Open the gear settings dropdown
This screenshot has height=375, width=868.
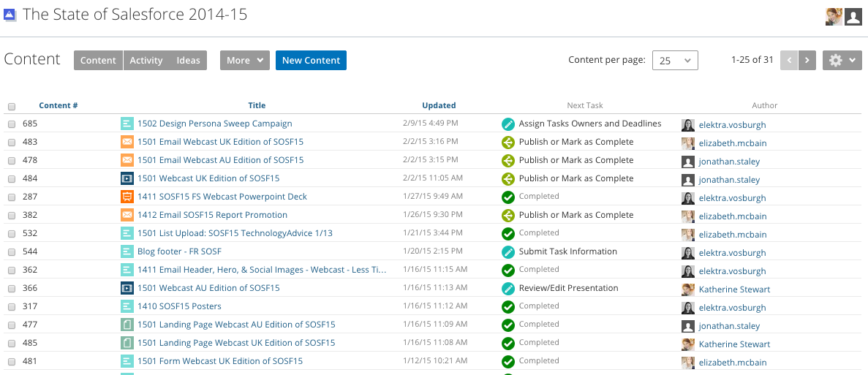842,61
